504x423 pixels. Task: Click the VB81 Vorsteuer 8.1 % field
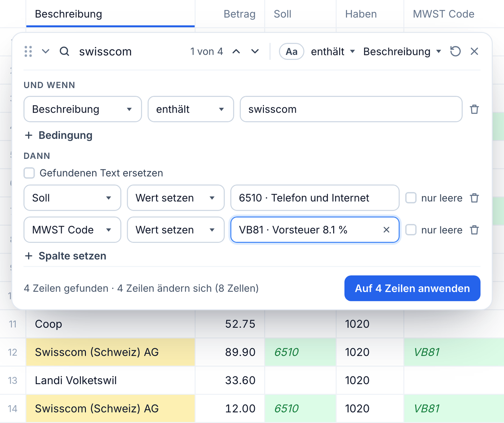click(315, 230)
